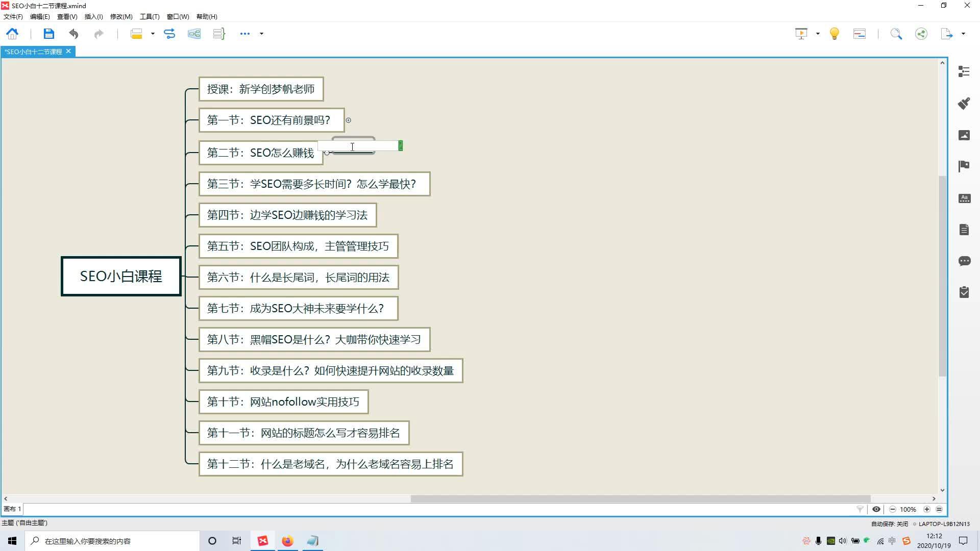Click the vertical scrollbar of the canvas

click(x=942, y=275)
